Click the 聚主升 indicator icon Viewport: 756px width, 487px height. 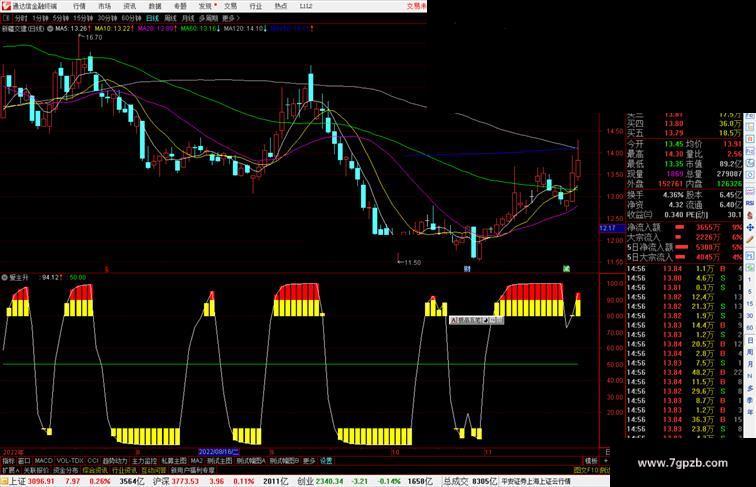(5, 278)
